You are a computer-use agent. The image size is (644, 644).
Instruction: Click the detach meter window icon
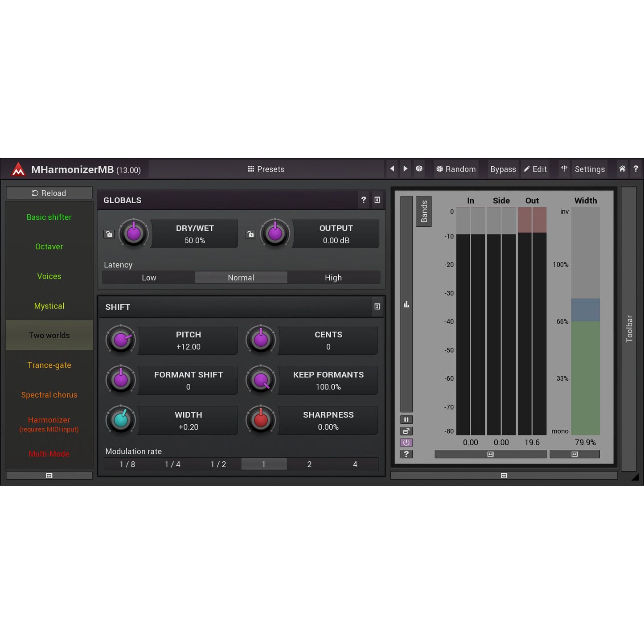[x=406, y=431]
